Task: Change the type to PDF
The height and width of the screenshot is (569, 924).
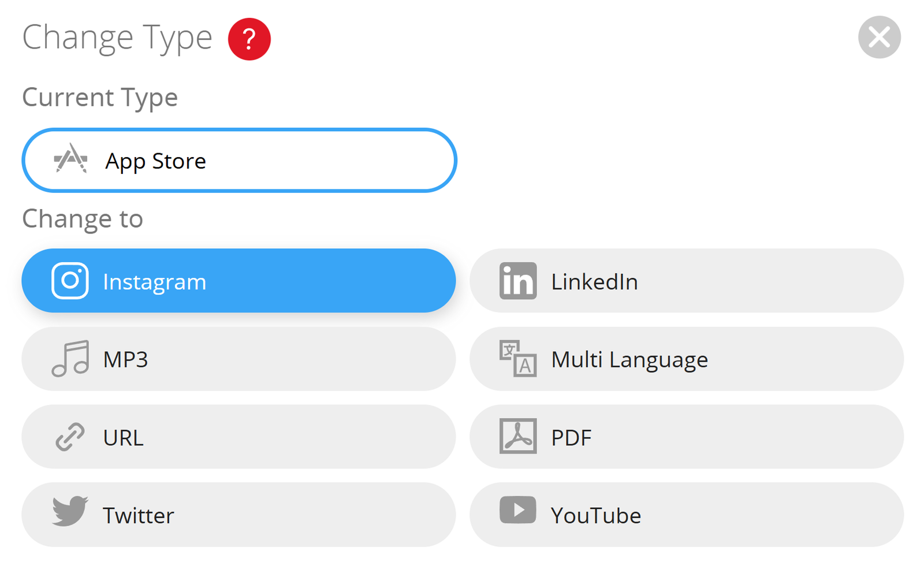Action: coord(686,437)
